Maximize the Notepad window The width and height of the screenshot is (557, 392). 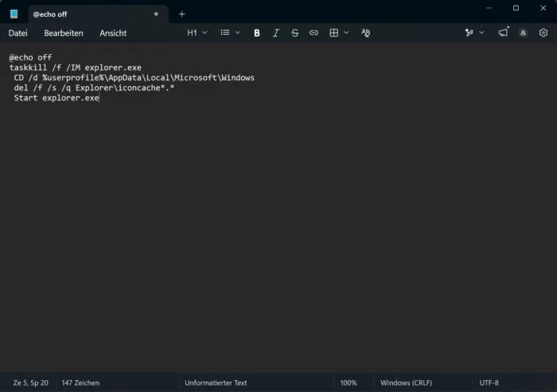click(x=516, y=8)
